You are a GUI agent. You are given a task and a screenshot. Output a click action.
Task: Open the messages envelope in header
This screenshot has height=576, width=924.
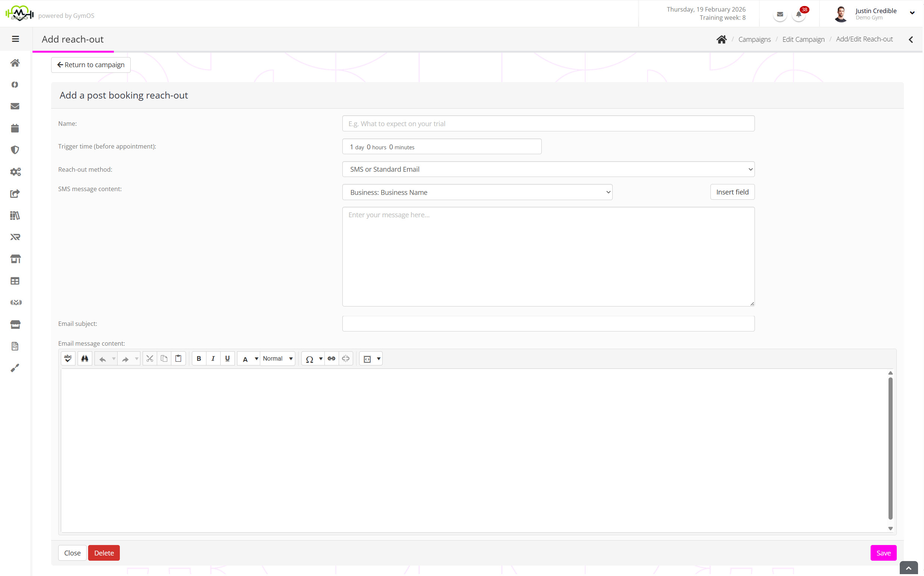(780, 15)
